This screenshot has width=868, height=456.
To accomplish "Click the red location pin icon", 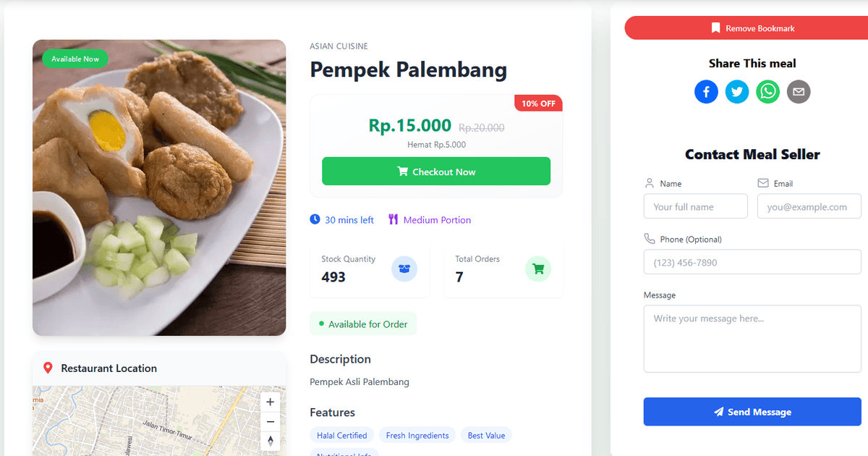I will (x=48, y=368).
